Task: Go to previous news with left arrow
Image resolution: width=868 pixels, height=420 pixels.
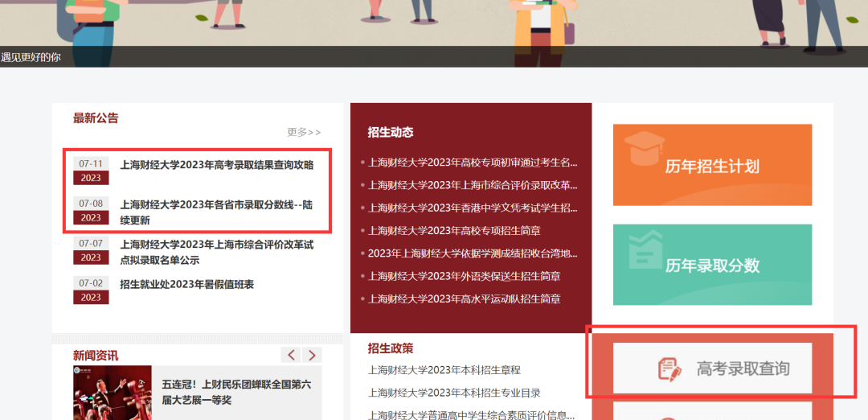Action: click(x=291, y=355)
